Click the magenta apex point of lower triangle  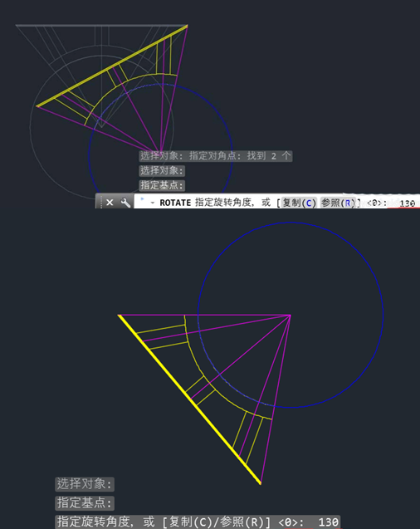click(290, 316)
